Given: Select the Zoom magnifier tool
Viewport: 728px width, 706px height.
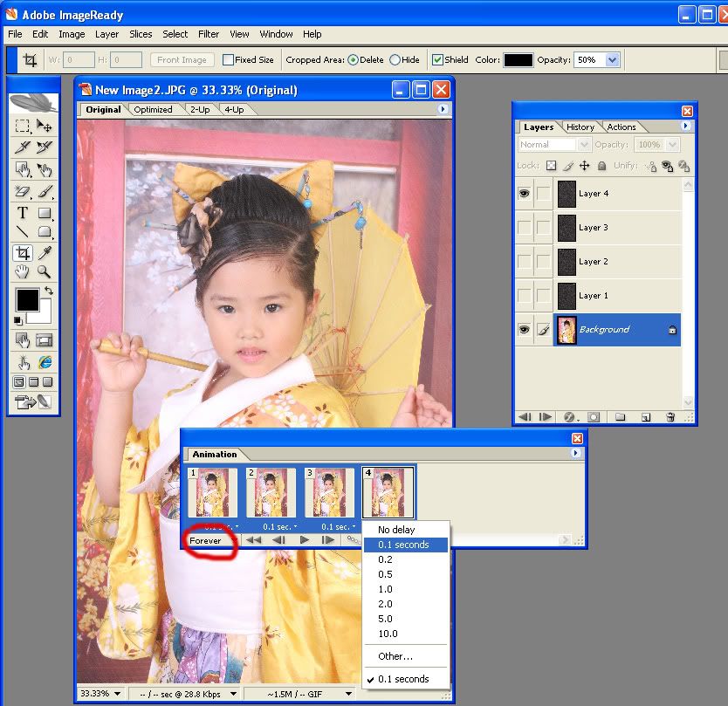Looking at the screenshot, I should pos(45,272).
